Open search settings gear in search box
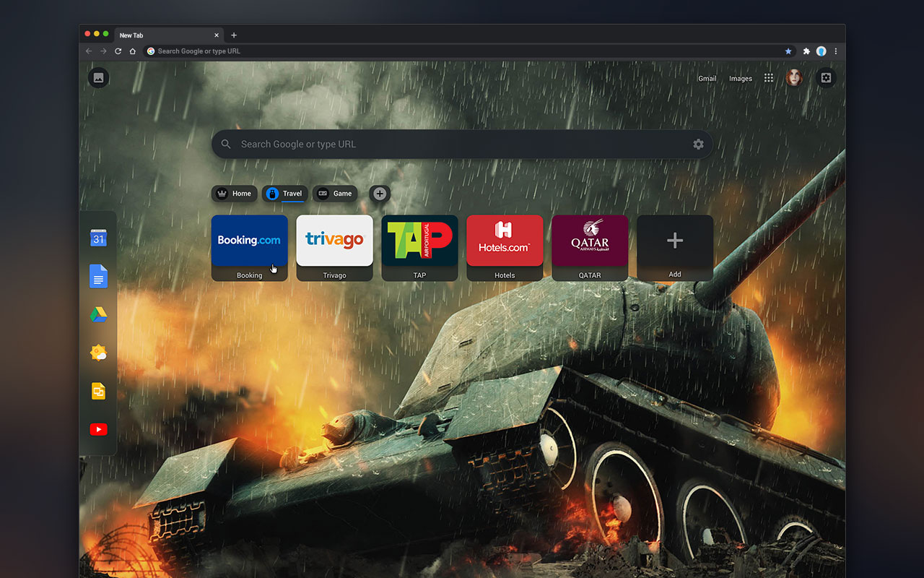The image size is (924, 578). click(698, 144)
